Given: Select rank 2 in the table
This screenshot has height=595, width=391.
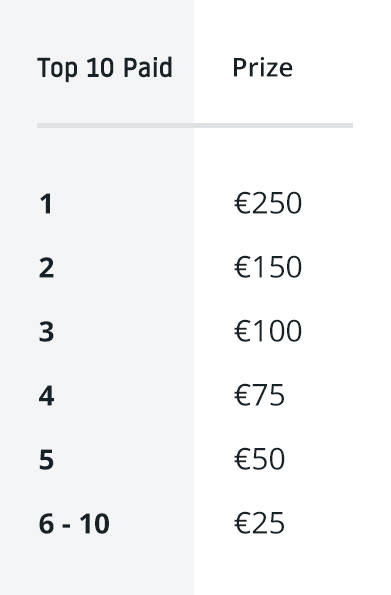Looking at the screenshot, I should coord(46,268).
